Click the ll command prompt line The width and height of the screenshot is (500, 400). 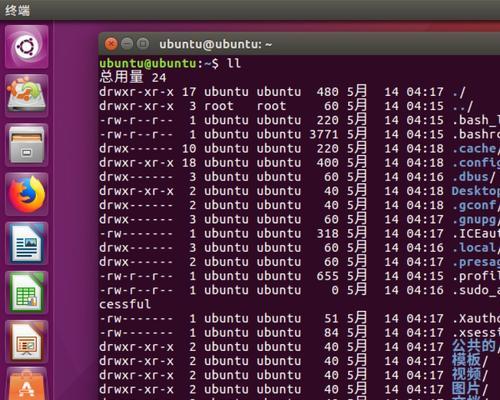tap(170, 63)
